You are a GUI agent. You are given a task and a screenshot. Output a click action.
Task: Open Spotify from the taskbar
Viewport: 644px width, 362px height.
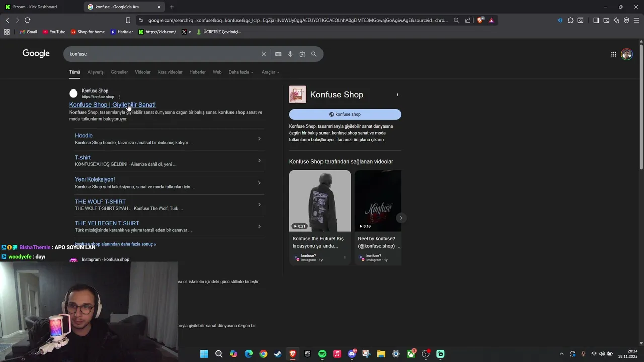[323, 354]
